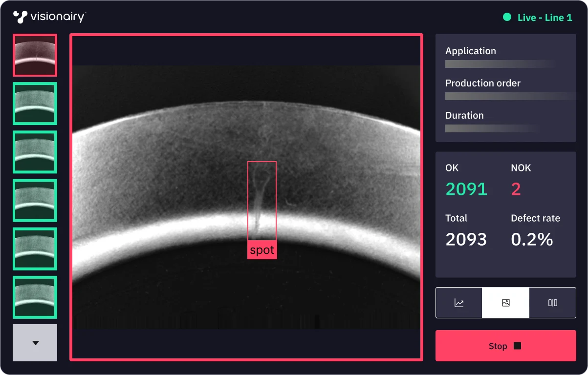Viewport: 588px width, 375px height.
Task: Click the Live - Line 1 status text
Action: (544, 18)
